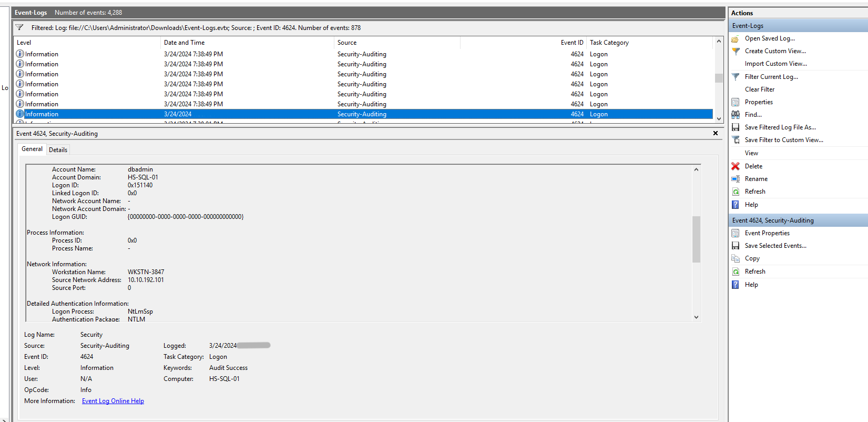The height and width of the screenshot is (422, 868).
Task: Click Logon ID value 0x151140
Action: point(140,185)
